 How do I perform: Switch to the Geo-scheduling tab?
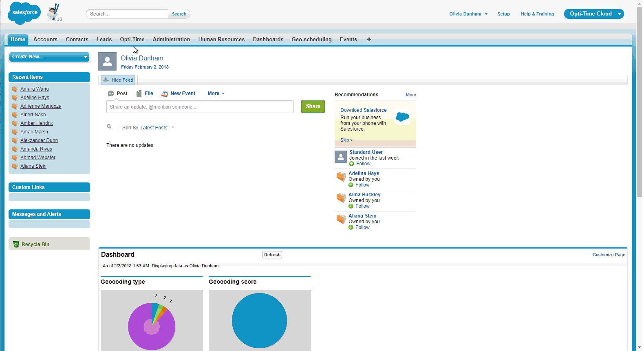(x=311, y=40)
